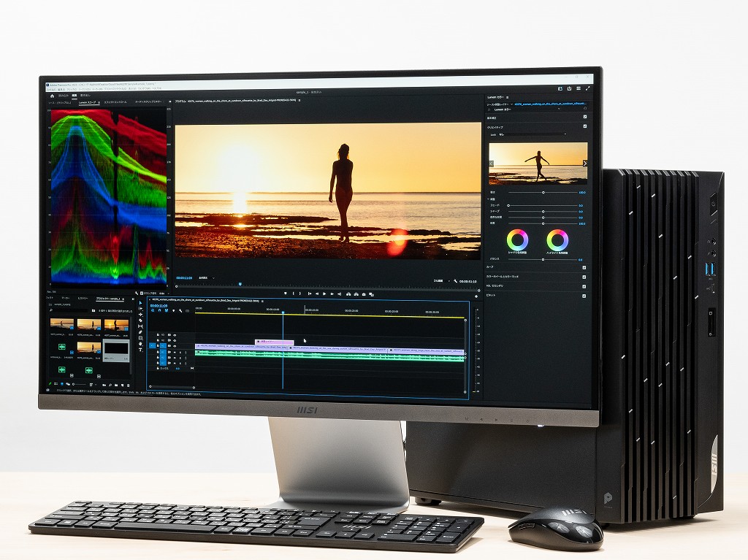Switch to the Effect Controls tab
The image size is (748, 560).
coord(115,102)
